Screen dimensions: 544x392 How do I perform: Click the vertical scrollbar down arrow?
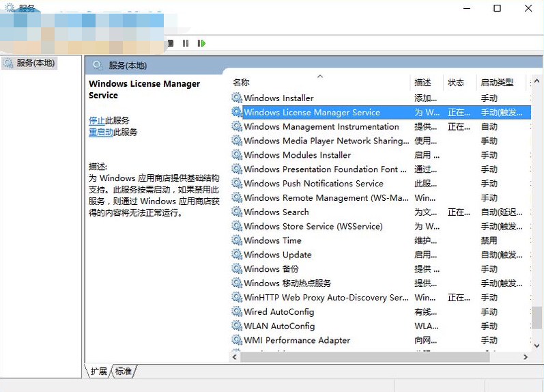(x=536, y=346)
